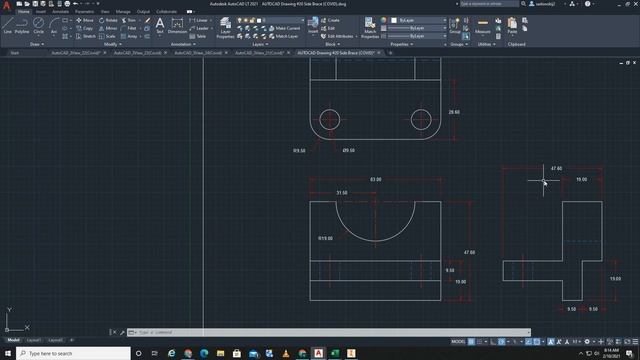
Task: Open the Insert ribbon tab
Action: pos(41,12)
